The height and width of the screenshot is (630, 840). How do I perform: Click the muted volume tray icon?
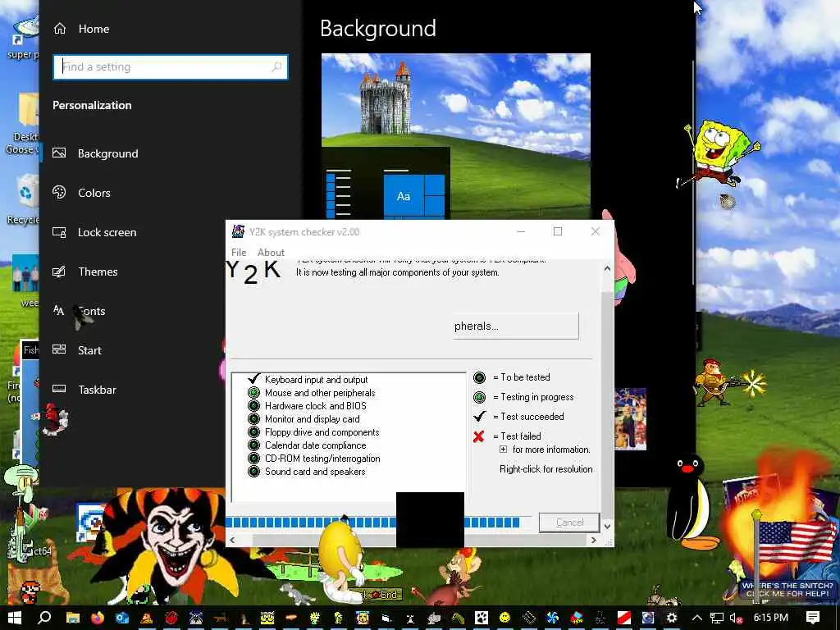[737, 618]
